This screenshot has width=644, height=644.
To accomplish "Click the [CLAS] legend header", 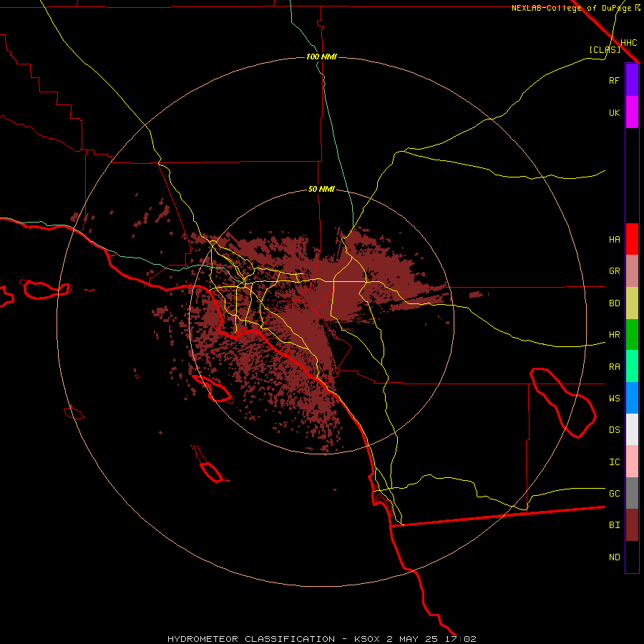I will [x=605, y=49].
